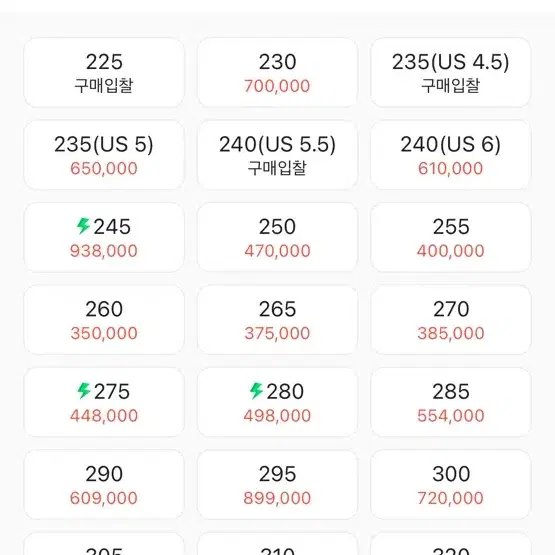The image size is (555, 555).
Task: Pick size 295 priced 899,000
Action: [277, 485]
